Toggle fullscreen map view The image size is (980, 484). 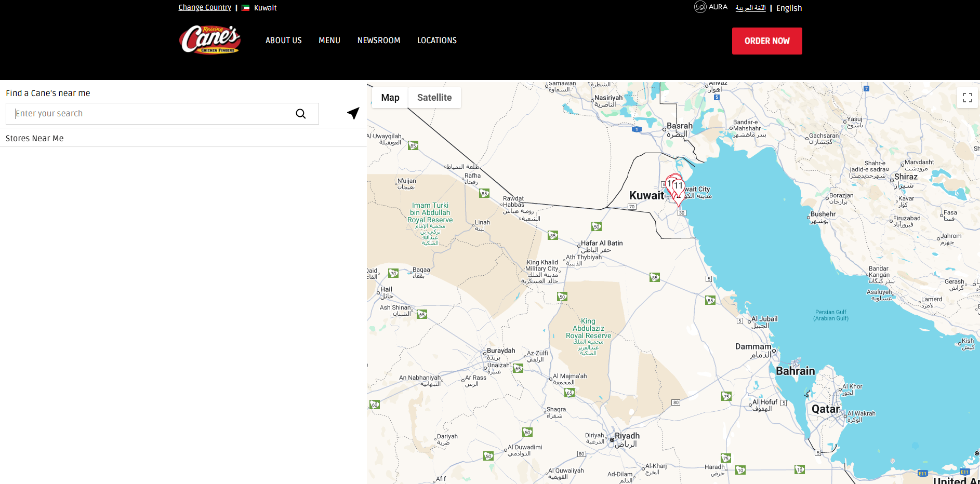[968, 98]
